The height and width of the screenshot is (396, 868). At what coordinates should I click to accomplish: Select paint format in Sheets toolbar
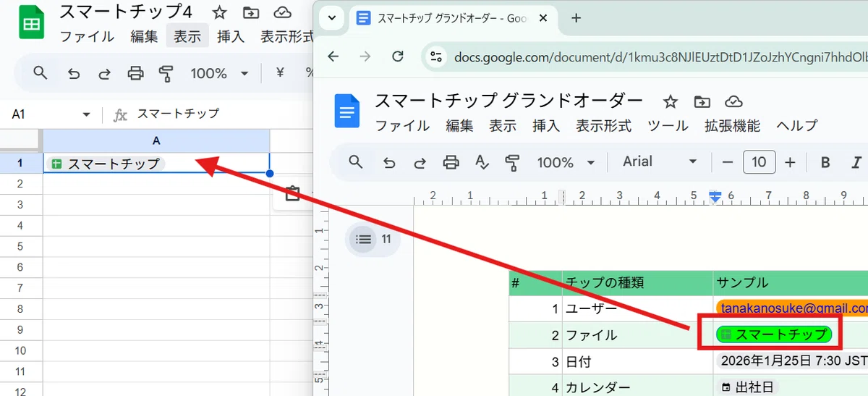coord(166,73)
